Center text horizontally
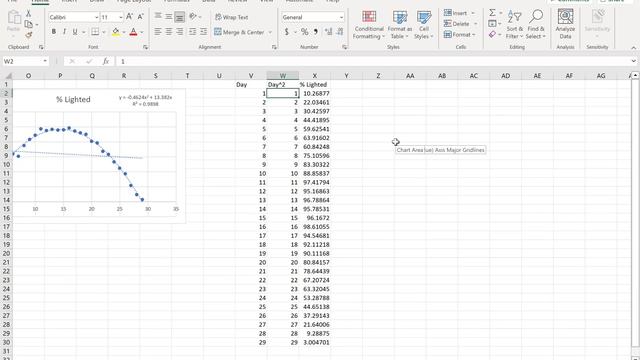This screenshot has height=360, width=640. pos(169,32)
